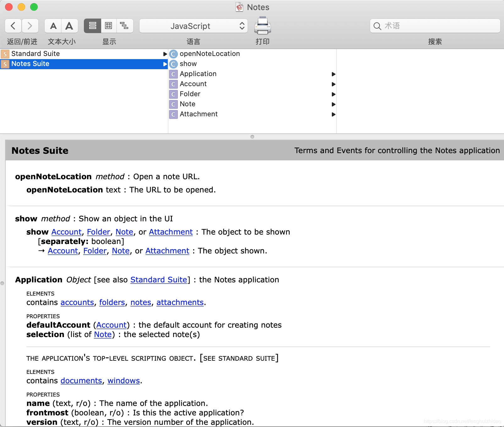Open Note link in show parameter line
The width and height of the screenshot is (504, 427).
pyautogui.click(x=124, y=232)
